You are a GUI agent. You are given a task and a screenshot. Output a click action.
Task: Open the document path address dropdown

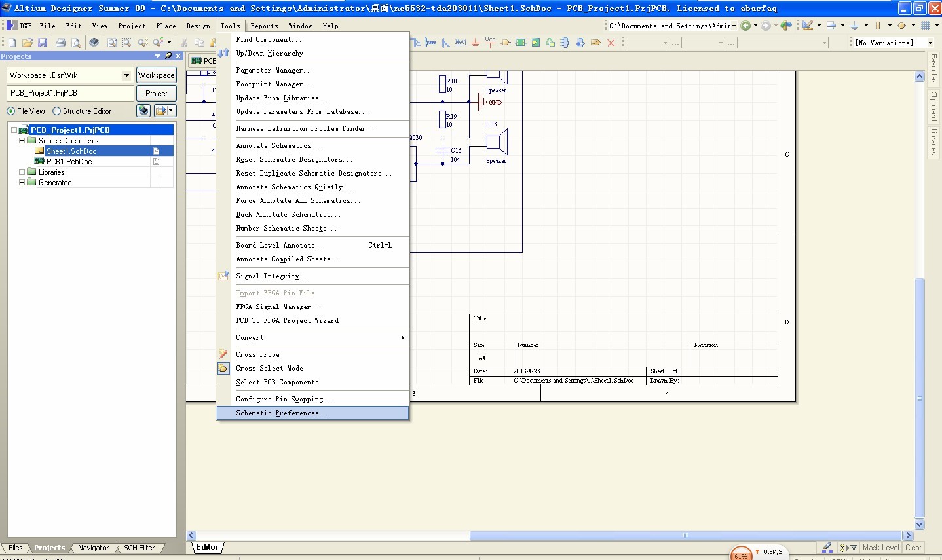coord(734,26)
